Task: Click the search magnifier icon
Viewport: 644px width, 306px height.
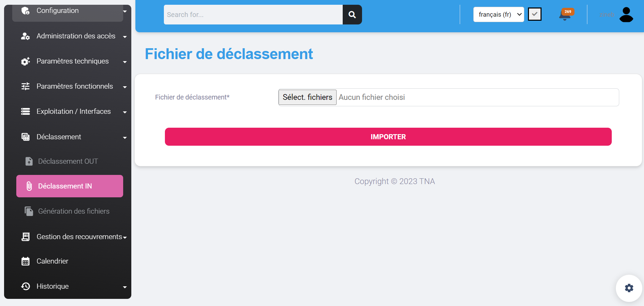Action: 352,15
